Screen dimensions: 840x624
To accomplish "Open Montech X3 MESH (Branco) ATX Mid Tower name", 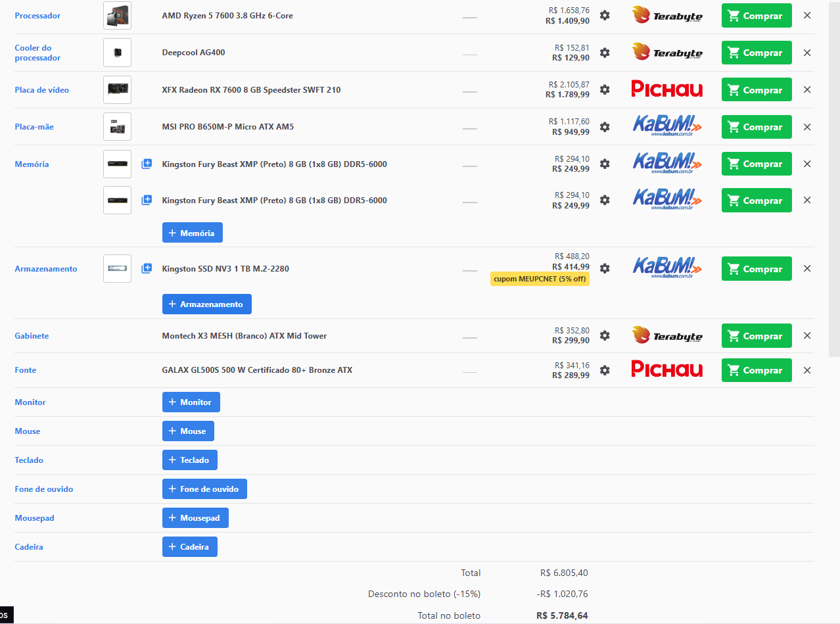I will 245,336.
